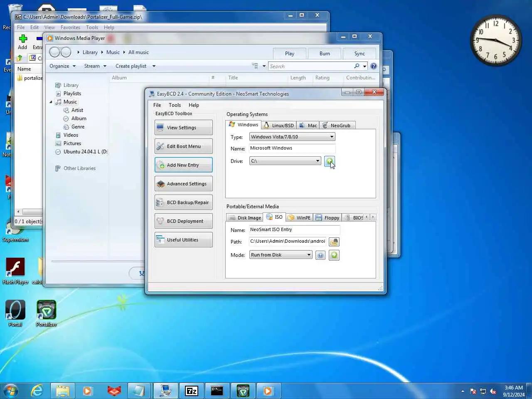The height and width of the screenshot is (399, 532).
Task: Select the ISO media tab
Action: pyautogui.click(x=274, y=217)
